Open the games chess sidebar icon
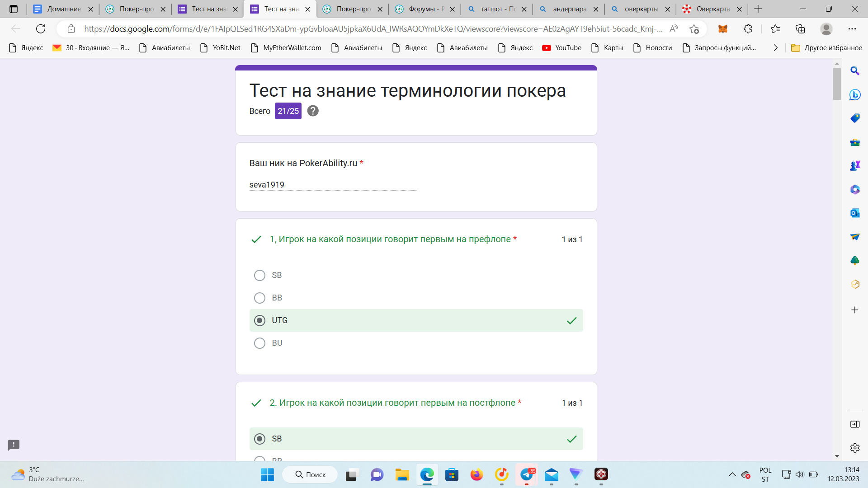 pyautogui.click(x=855, y=166)
